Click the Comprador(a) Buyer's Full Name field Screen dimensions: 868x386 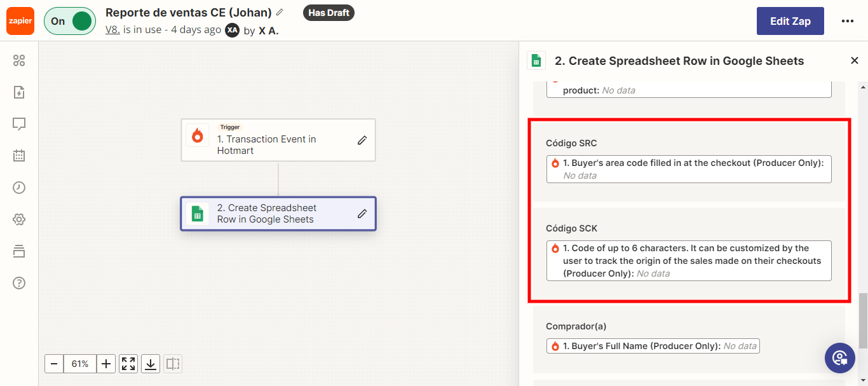point(653,346)
